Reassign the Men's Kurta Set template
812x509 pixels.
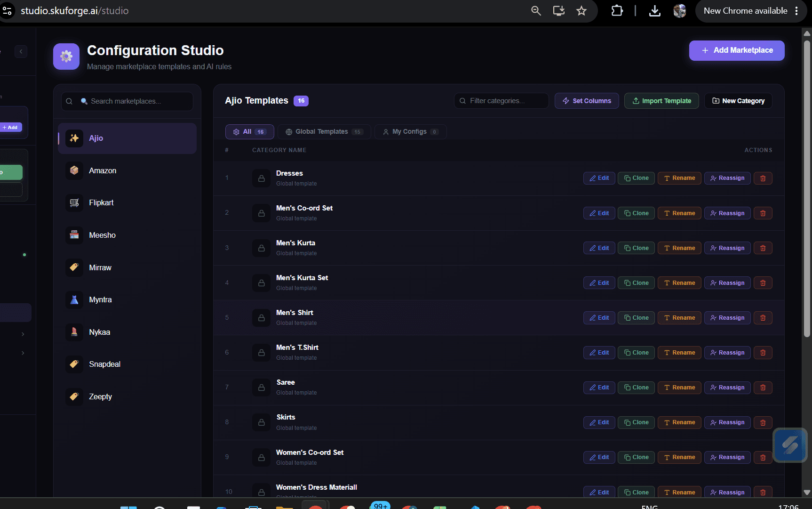(x=727, y=283)
